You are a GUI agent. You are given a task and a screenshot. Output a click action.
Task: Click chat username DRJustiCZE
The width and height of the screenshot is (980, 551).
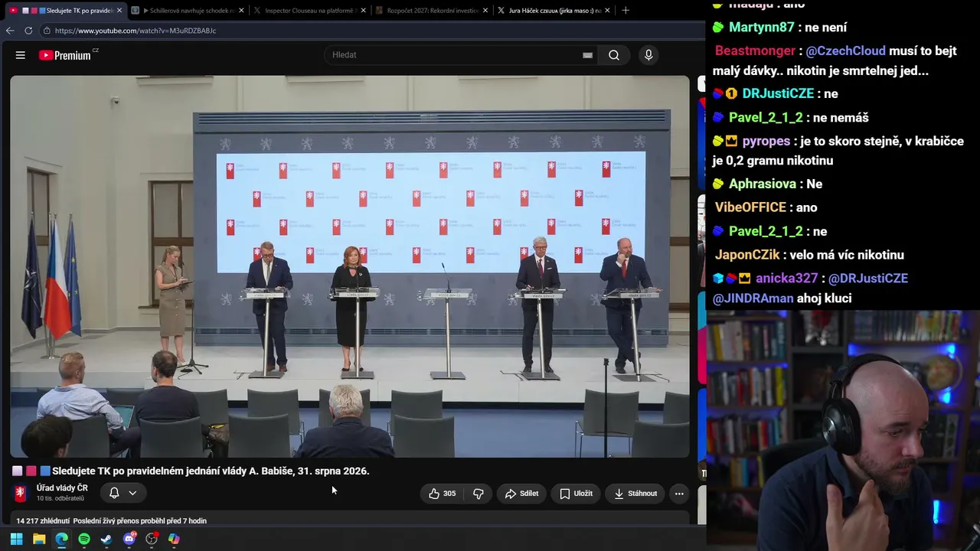click(778, 93)
